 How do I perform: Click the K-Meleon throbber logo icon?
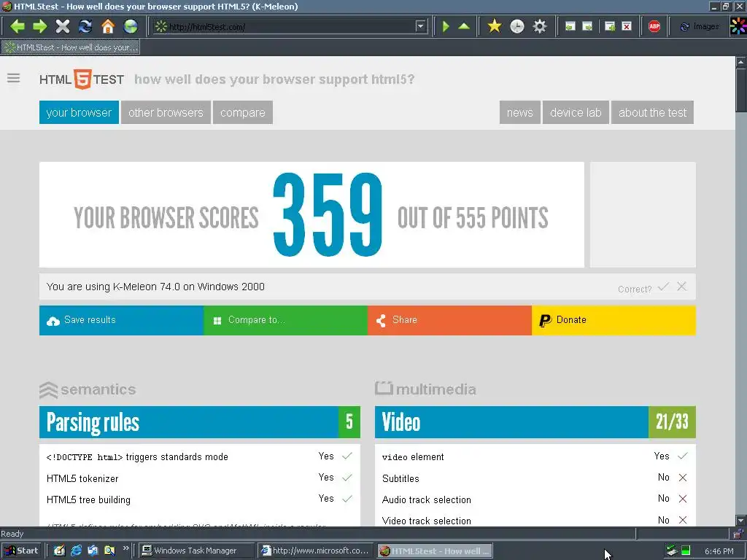pos(738,26)
